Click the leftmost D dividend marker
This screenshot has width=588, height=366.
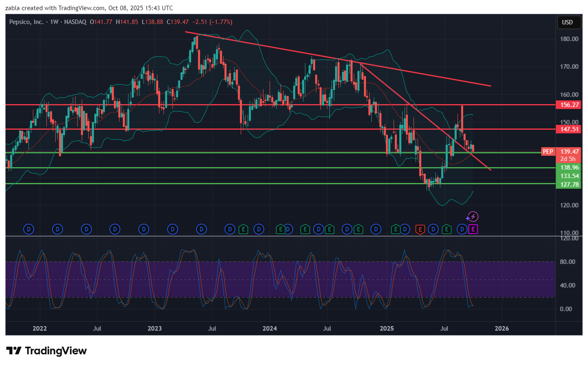coord(28,230)
